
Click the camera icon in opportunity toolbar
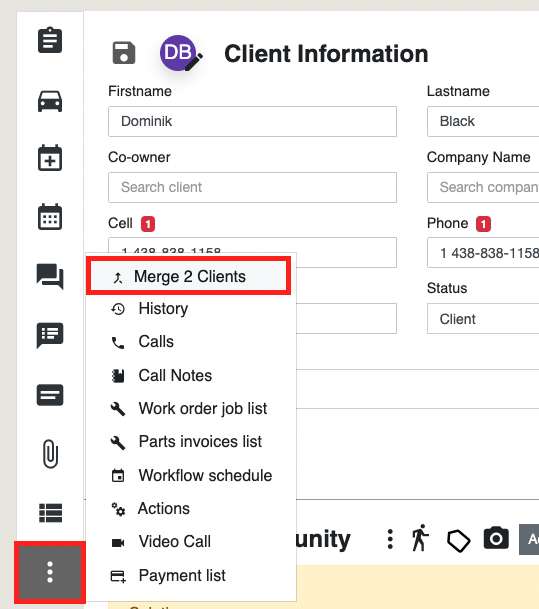click(496, 538)
